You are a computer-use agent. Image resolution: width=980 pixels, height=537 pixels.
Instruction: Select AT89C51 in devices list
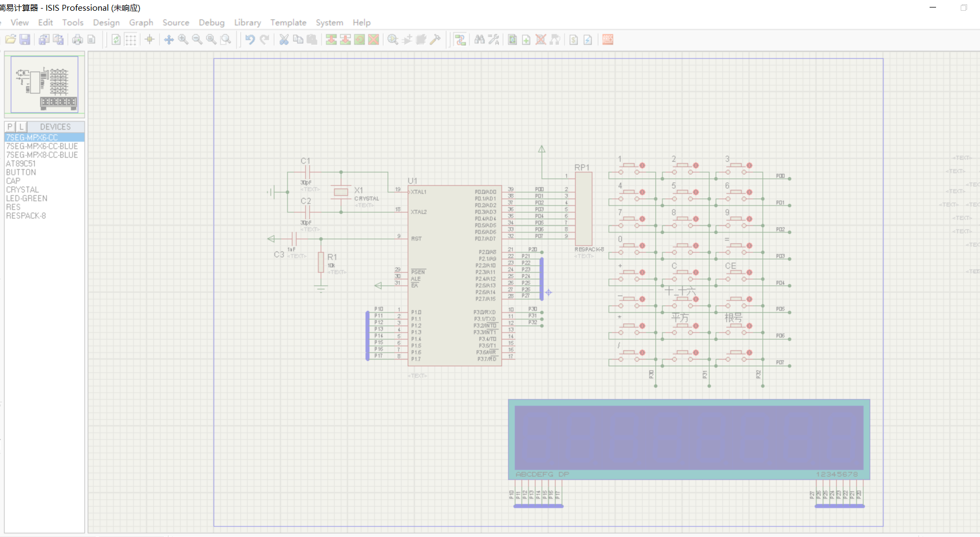[44, 163]
